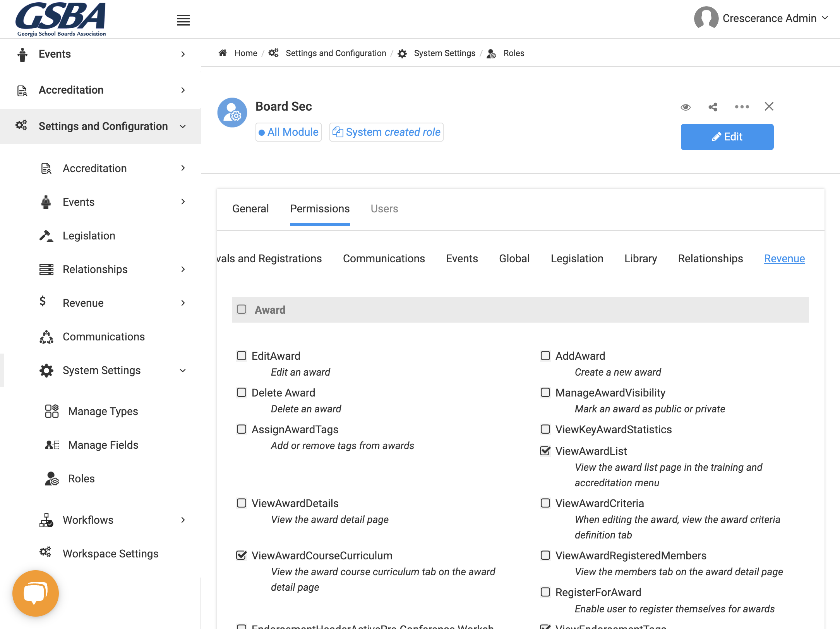
Task: Click the System Settings breadcrumb link
Action: coord(444,53)
